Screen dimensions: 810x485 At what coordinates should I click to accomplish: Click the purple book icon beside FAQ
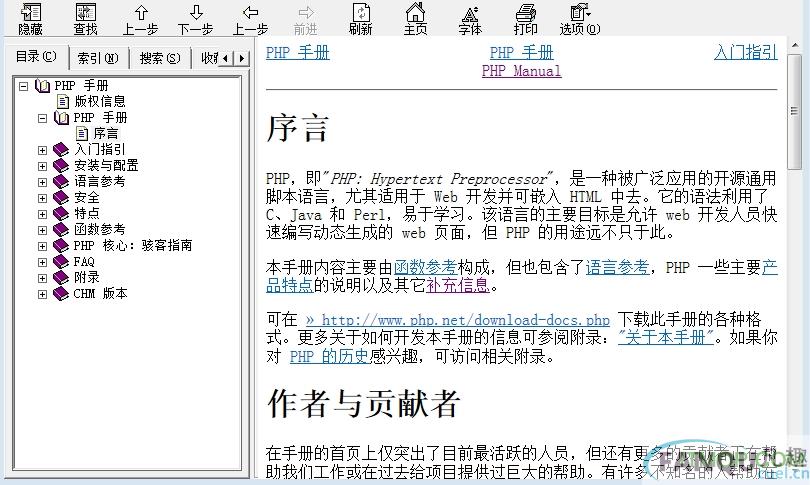(x=61, y=262)
